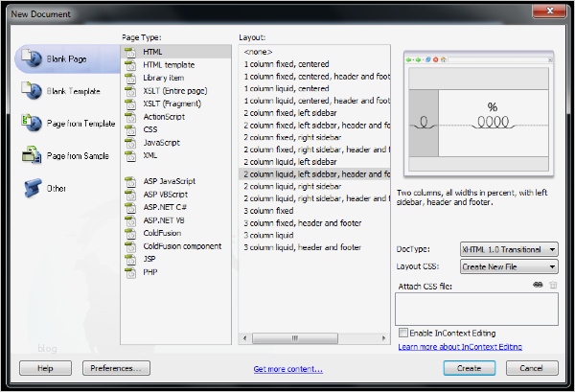Switch to Page from Template label
575x392 pixels.
coord(81,124)
